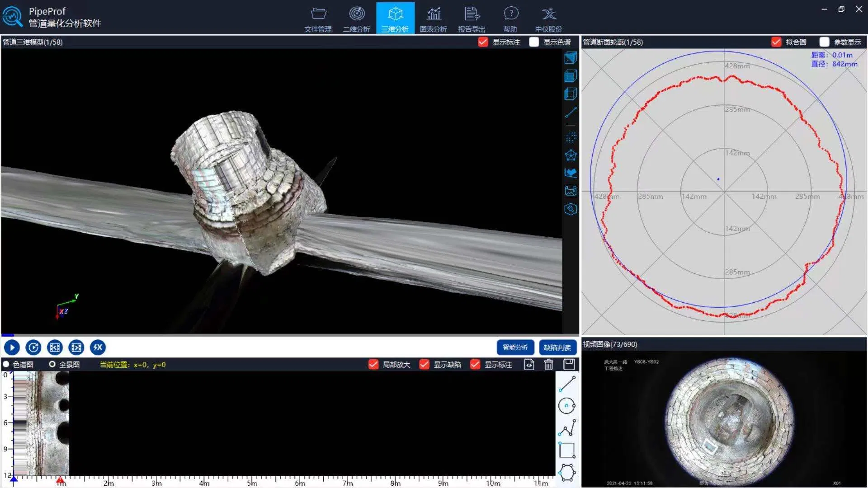Open the 报告导出 menu item
The image size is (868, 488).
472,18
